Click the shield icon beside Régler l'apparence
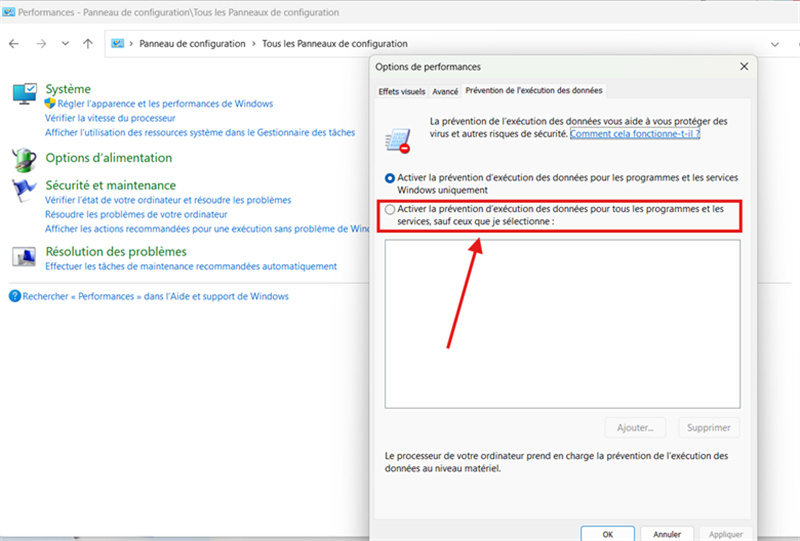 point(50,104)
